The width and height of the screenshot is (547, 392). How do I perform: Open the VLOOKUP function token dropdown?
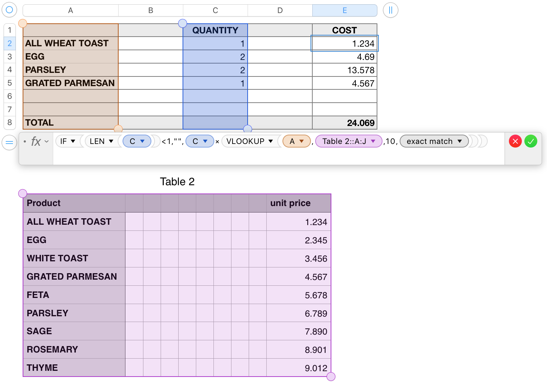coord(271,141)
